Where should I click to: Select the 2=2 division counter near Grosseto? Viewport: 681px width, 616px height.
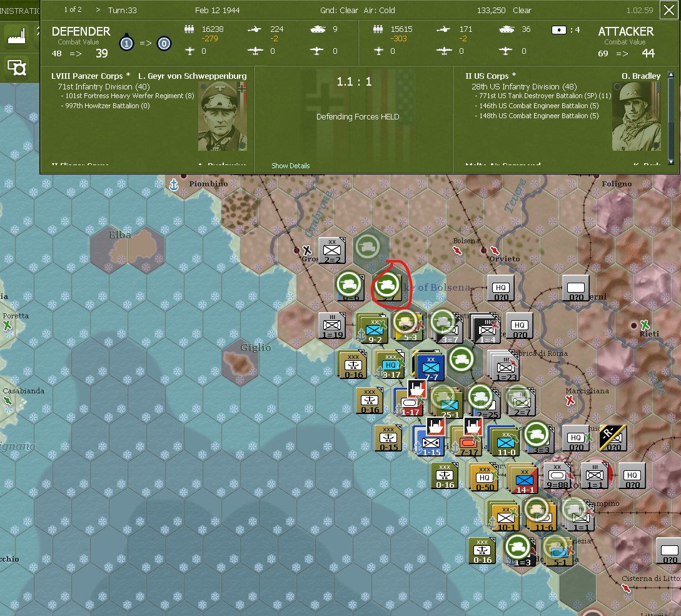click(332, 251)
